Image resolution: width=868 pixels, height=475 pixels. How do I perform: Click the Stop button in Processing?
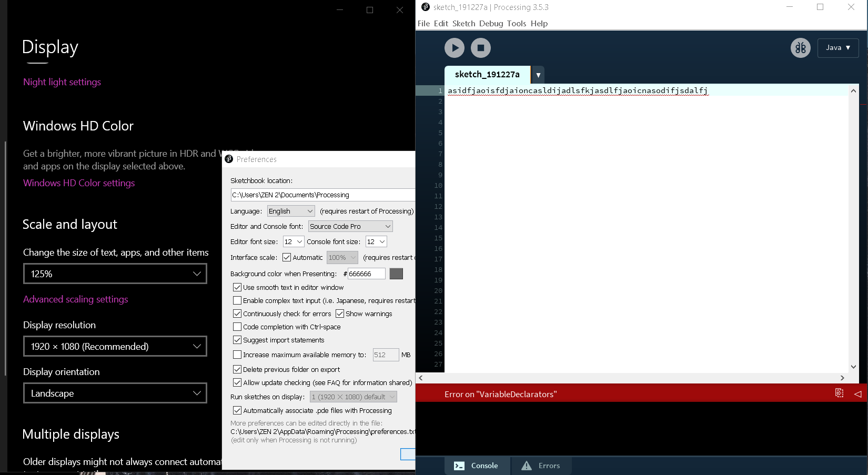coord(480,47)
